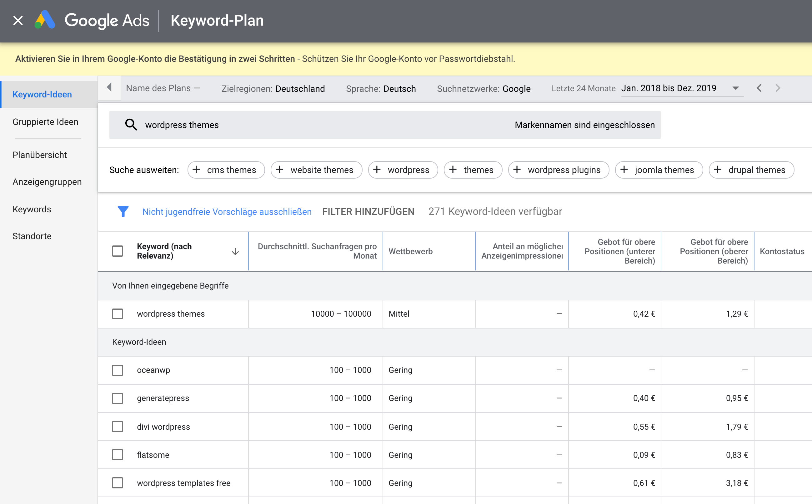Image resolution: width=812 pixels, height=504 pixels.
Task: Click '271 Keyword-Ideen verfügbar' text
Action: pyautogui.click(x=495, y=211)
